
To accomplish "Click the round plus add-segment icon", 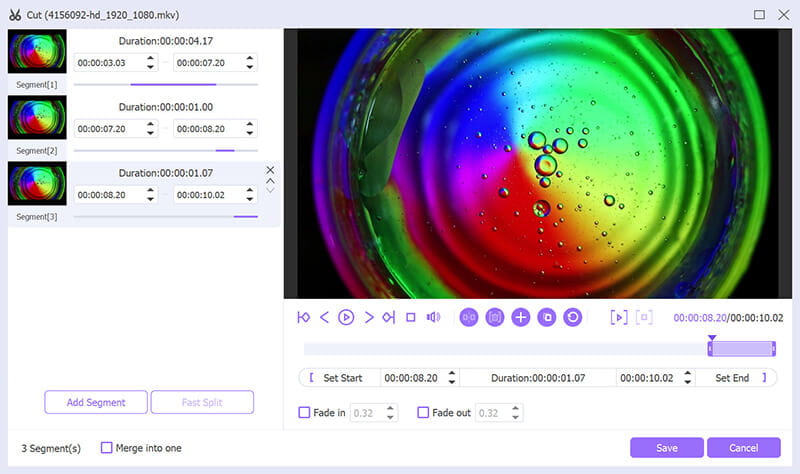I will 520,317.
